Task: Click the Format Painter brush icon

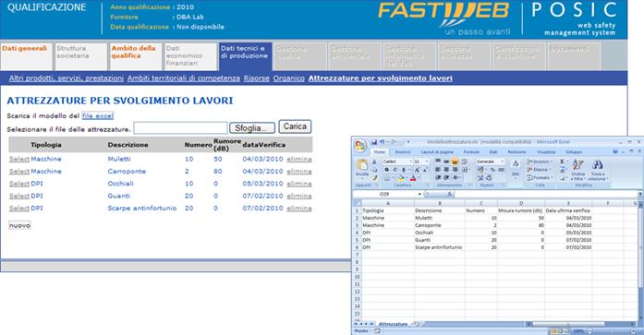Action: 374,177
